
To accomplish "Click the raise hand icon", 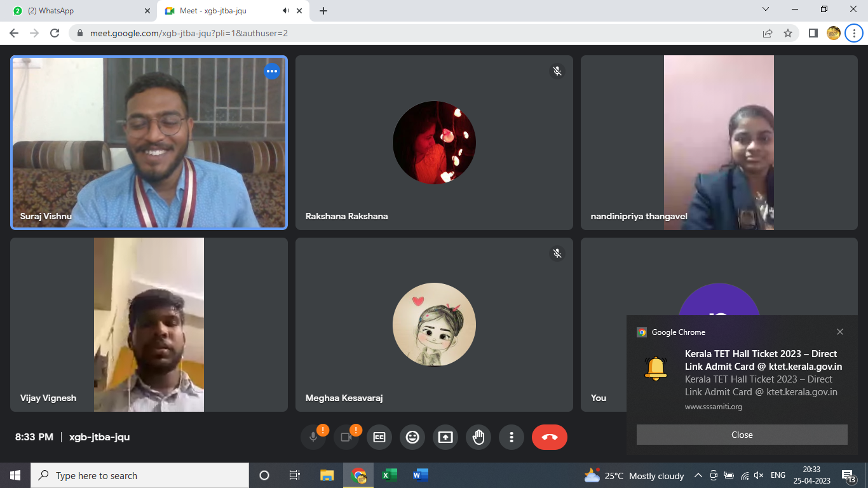I will click(478, 437).
